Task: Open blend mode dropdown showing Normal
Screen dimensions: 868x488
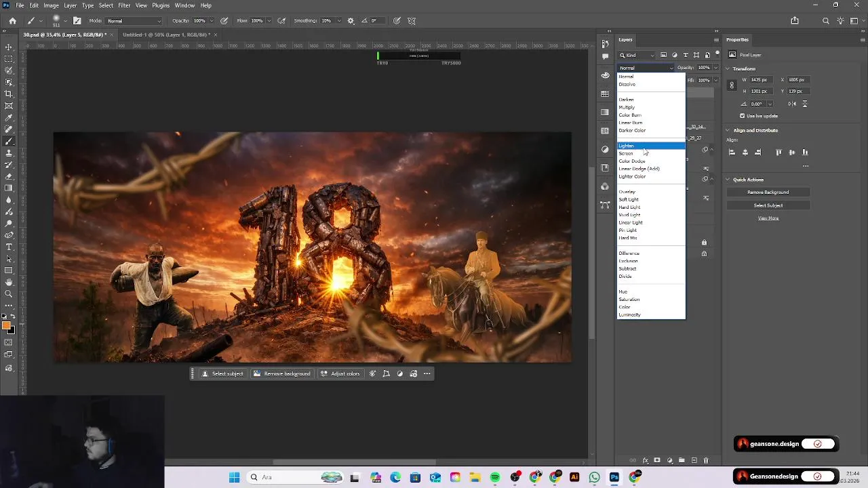Action: [x=646, y=68]
